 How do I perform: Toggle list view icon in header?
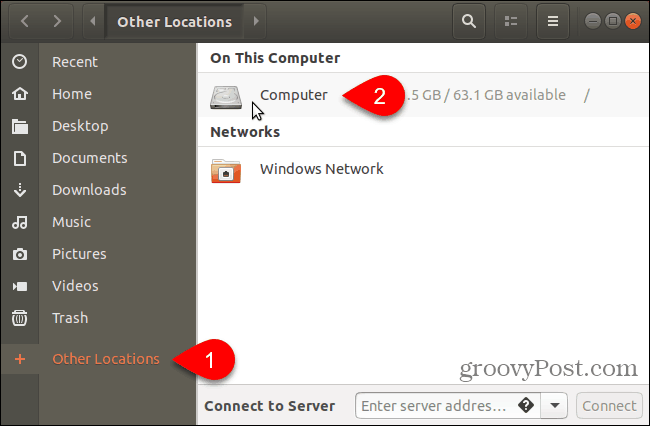point(511,21)
